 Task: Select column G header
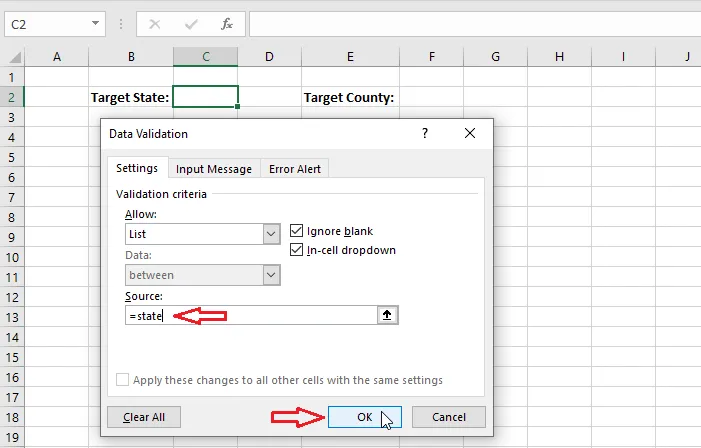point(495,57)
